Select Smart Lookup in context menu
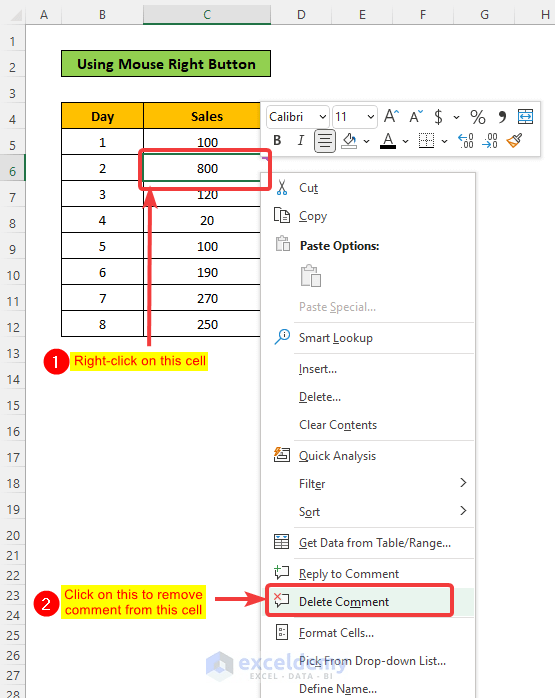 click(368, 338)
